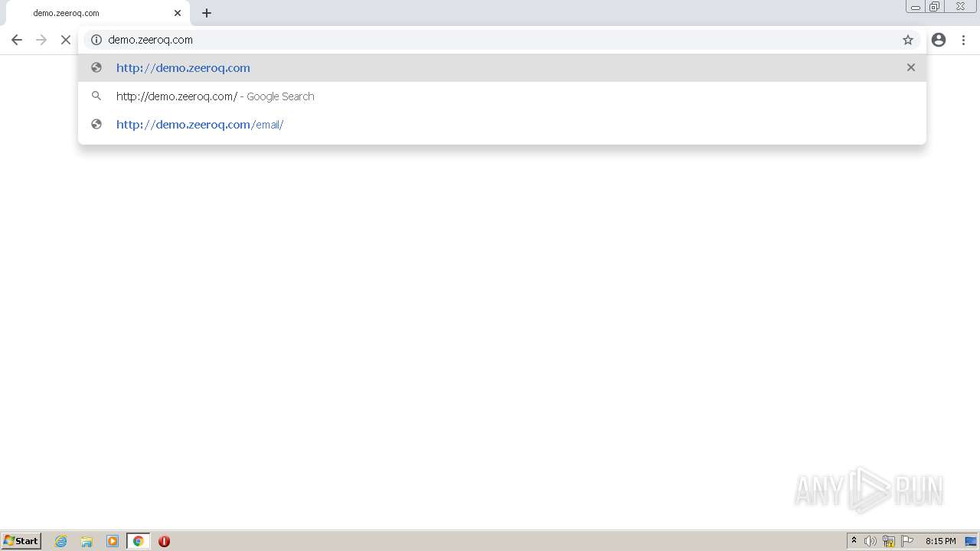980x551 pixels.
Task: Click search icon of Google suggestion
Action: click(96, 96)
